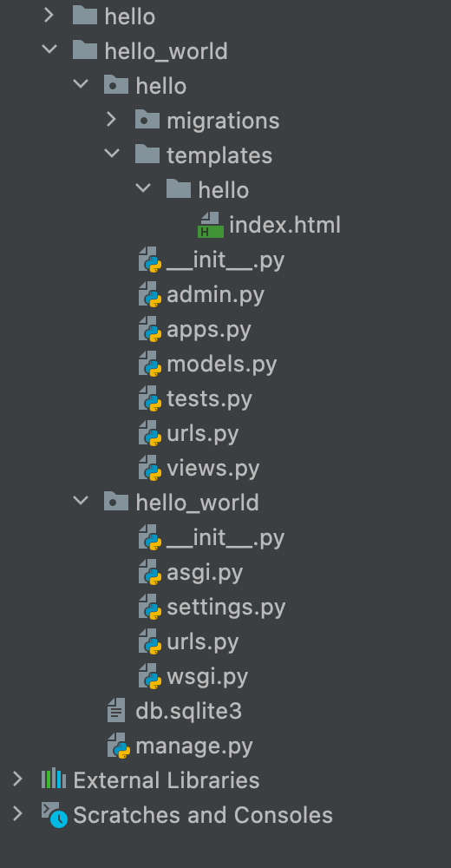Click the Python file icon of wsgi.py
Viewport: 451px width, 868px height.
(149, 676)
